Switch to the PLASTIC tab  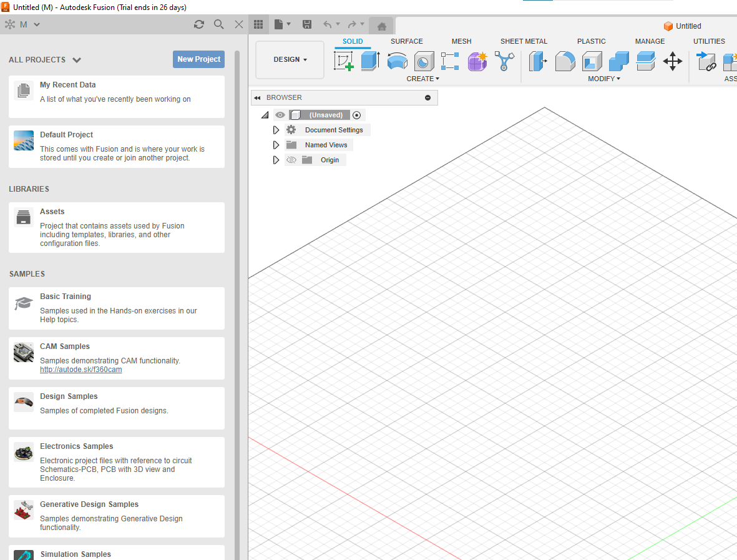click(x=592, y=41)
